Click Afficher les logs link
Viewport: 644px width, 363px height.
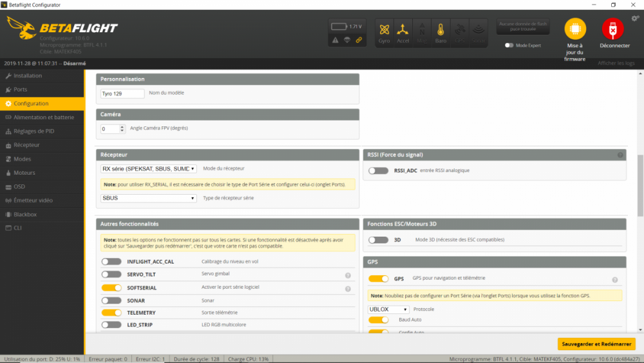[x=616, y=63]
